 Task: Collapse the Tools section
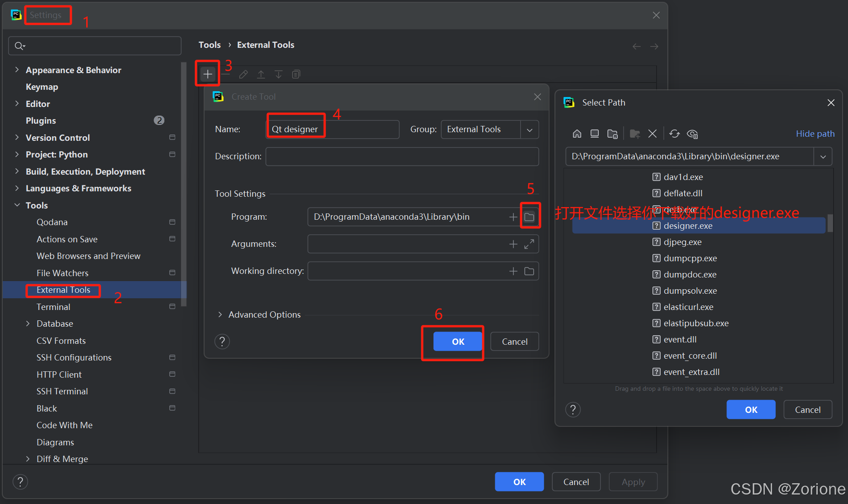[17, 205]
